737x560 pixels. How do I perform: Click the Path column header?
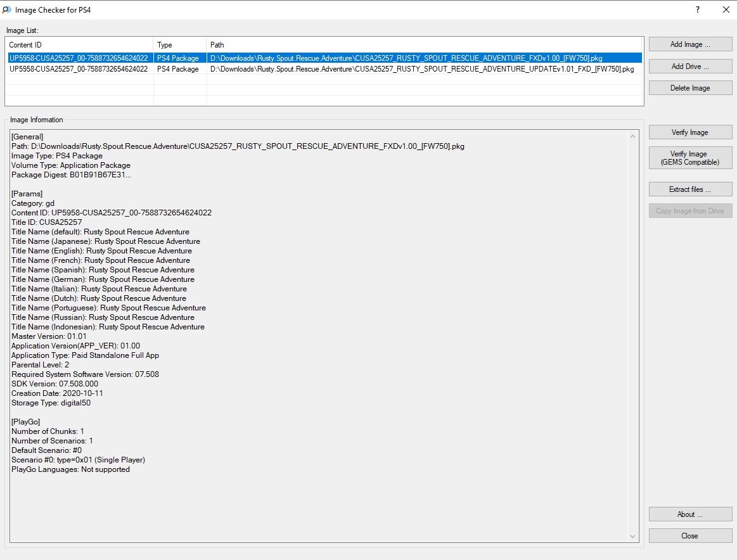425,45
